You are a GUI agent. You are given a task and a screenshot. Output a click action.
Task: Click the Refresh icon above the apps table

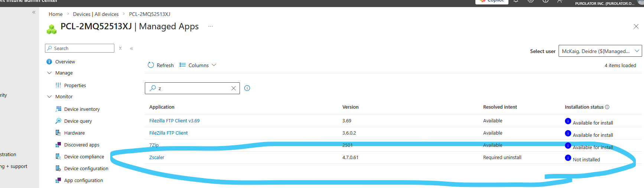pyautogui.click(x=151, y=65)
